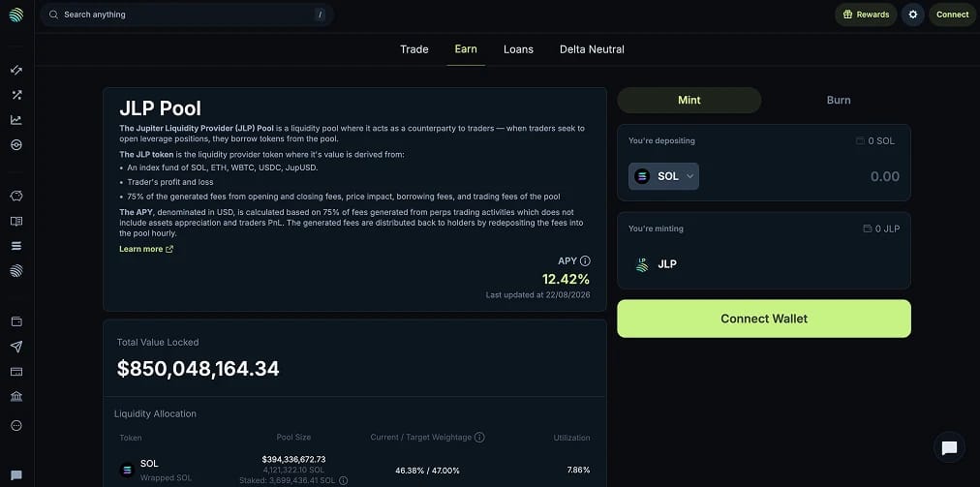Select the Mint tab

[x=689, y=100]
